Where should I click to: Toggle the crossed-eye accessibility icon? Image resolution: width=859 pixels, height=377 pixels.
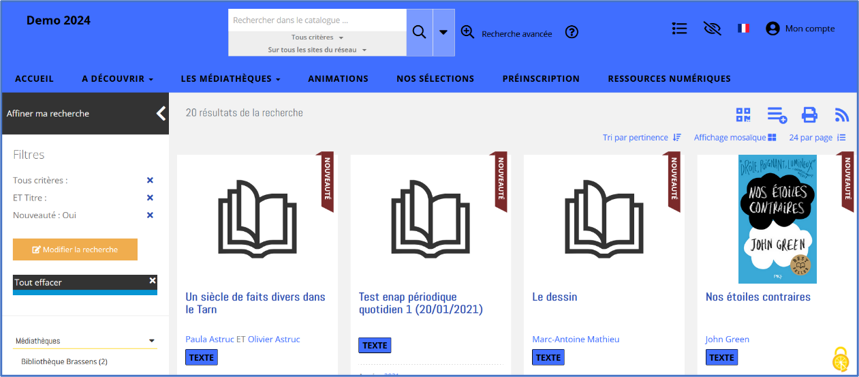[x=712, y=28]
